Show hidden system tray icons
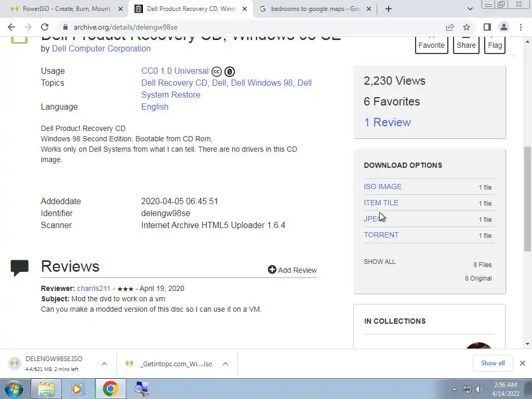The width and height of the screenshot is (532, 399). [454, 389]
